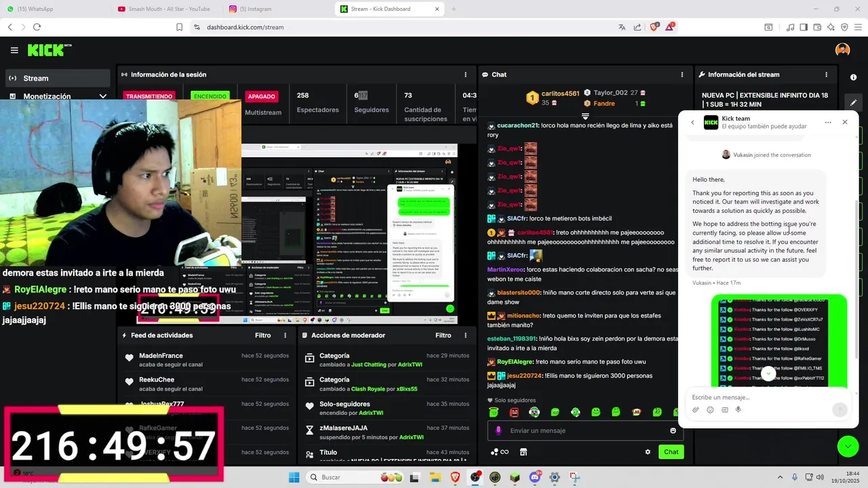868x488 pixels.
Task: Open the Leo AI sparkle icon
Action: coord(831,27)
